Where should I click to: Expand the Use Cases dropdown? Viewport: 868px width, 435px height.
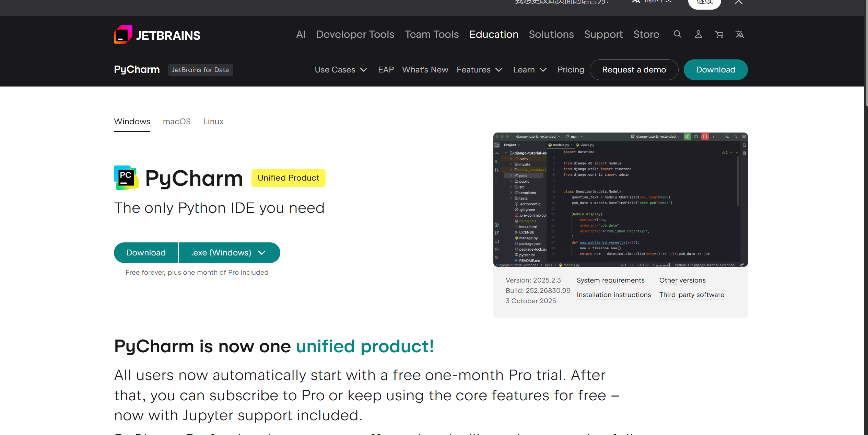point(341,70)
